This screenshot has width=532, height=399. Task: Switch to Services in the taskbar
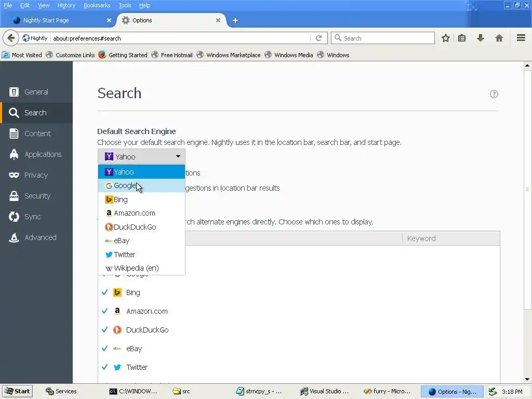[x=61, y=391]
